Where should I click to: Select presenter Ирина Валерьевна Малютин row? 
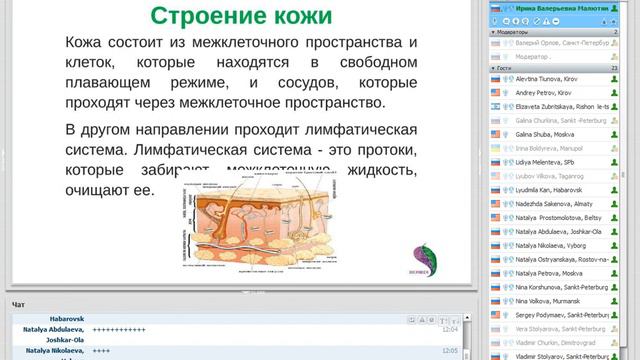(x=554, y=8)
